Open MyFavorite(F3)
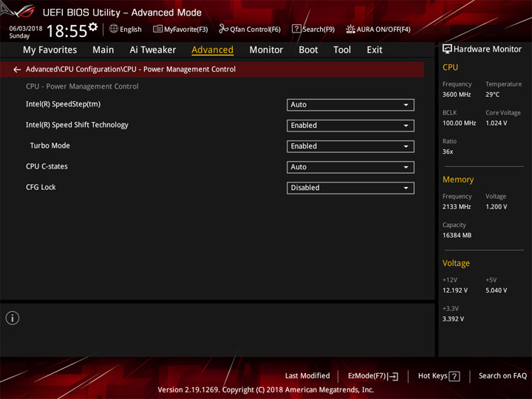The height and width of the screenshot is (399, 532). point(180,29)
